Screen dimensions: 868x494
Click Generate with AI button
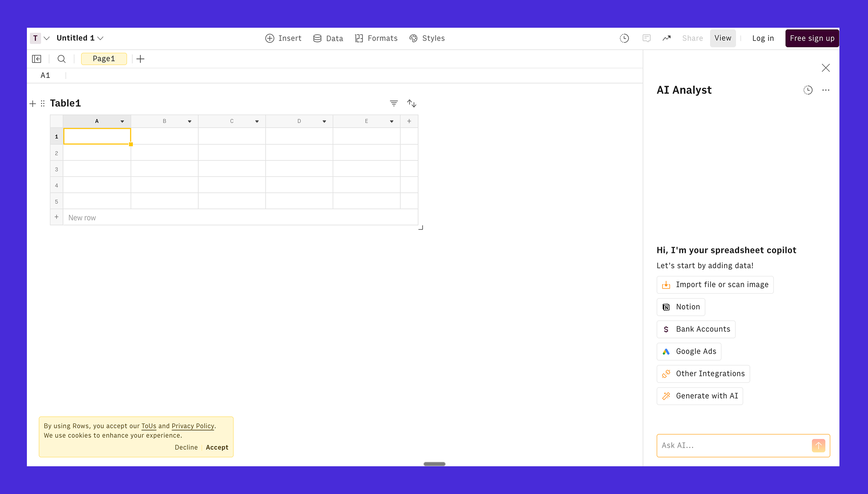click(x=700, y=396)
